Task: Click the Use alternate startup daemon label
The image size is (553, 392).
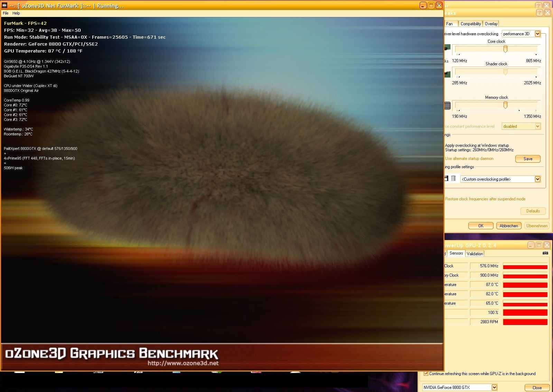Action: (469, 159)
